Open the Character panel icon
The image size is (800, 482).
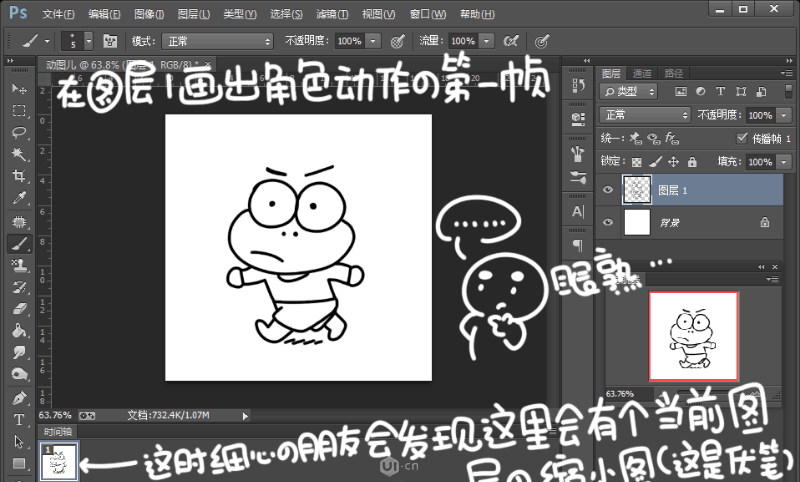click(578, 212)
